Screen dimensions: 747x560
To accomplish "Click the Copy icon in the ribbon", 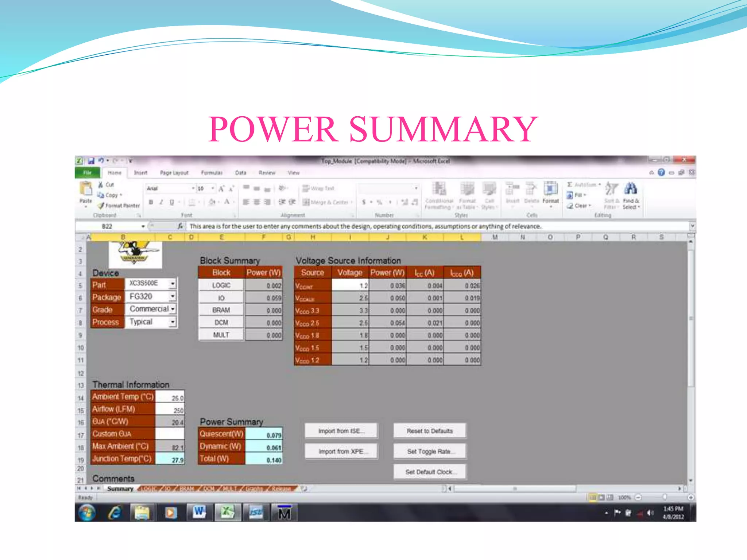I will click(x=101, y=195).
